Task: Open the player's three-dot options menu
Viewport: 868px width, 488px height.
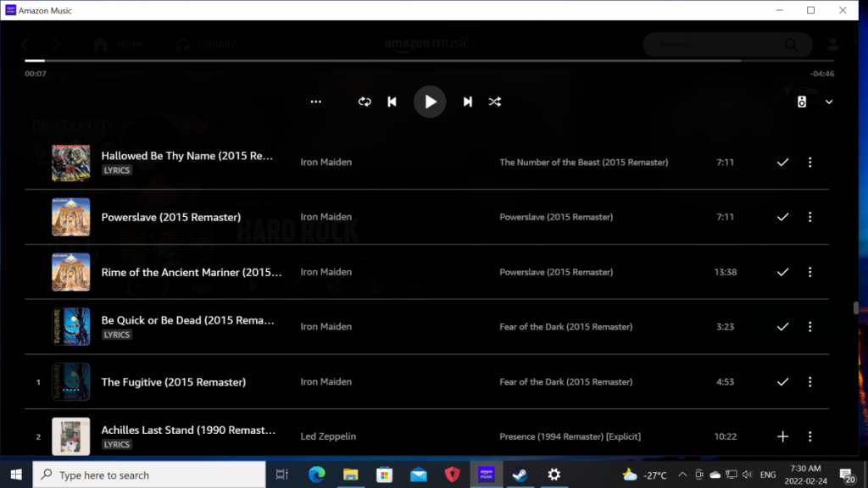Action: (x=316, y=102)
